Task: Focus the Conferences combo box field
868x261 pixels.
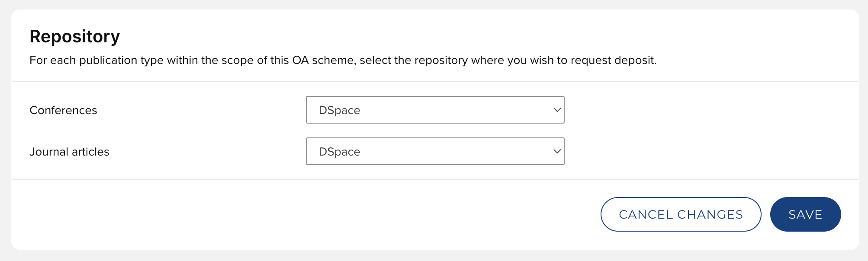Action: pos(434,110)
